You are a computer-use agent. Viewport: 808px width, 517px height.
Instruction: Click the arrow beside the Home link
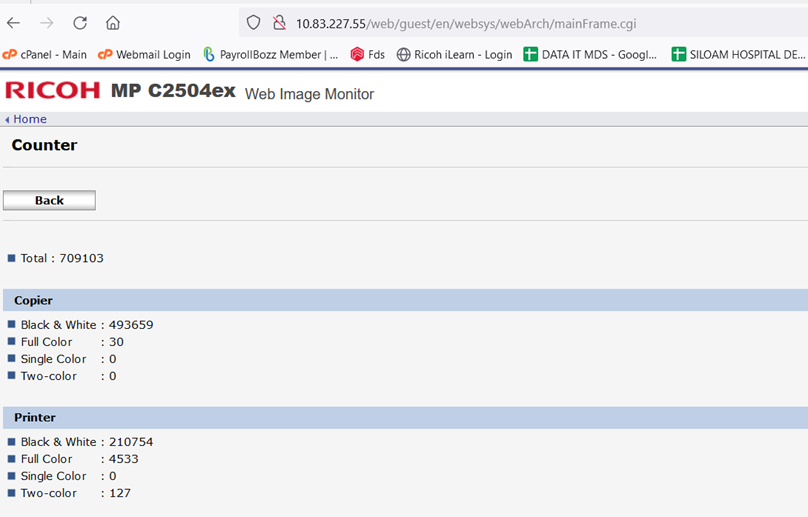coord(7,120)
